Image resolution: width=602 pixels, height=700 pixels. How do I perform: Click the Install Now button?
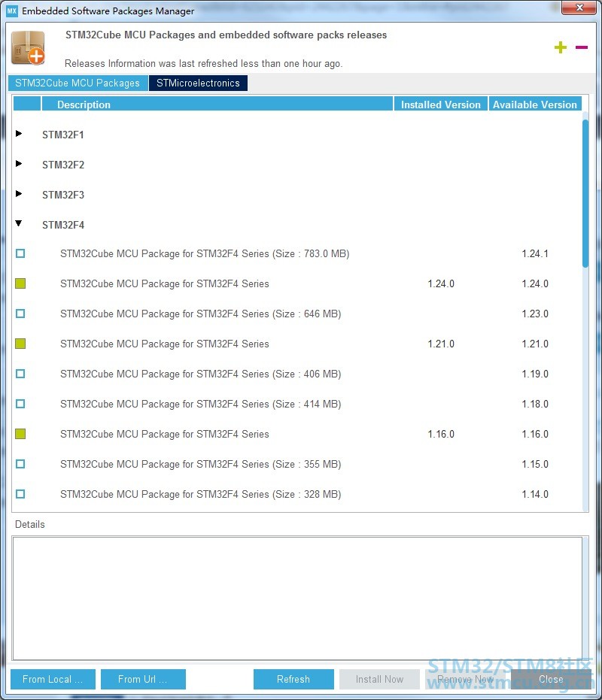tap(379, 679)
